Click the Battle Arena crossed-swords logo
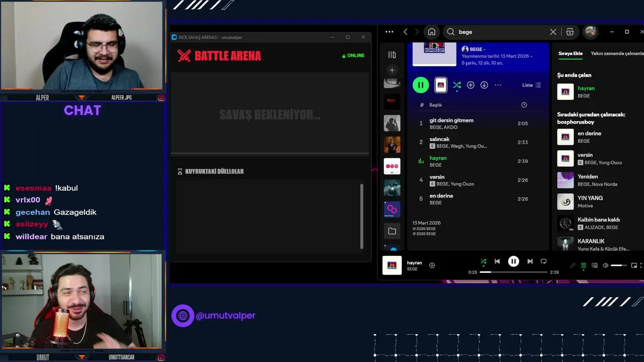Viewport: 644px width, 362px height. (x=184, y=56)
